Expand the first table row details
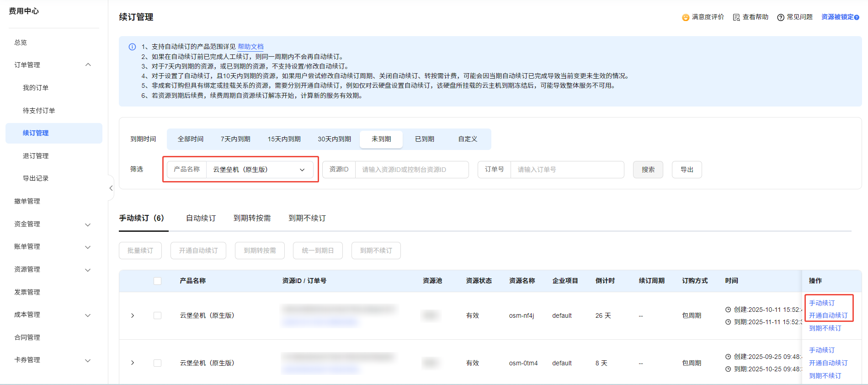 [x=133, y=315]
